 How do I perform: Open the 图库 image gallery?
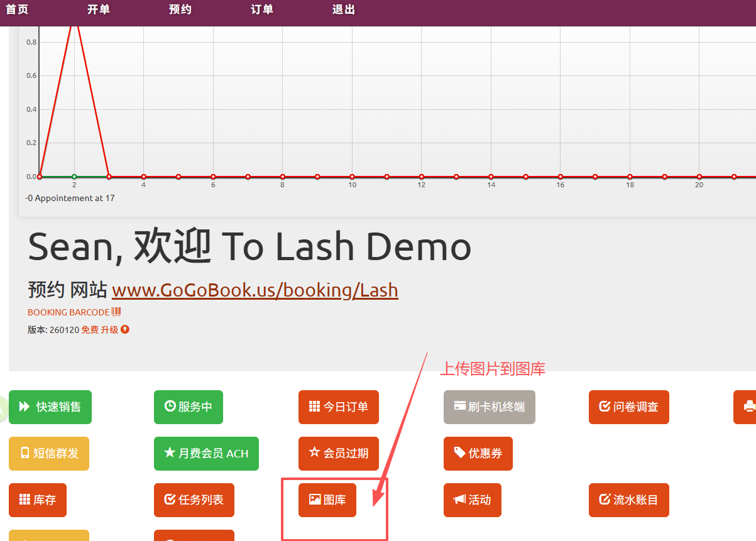pyautogui.click(x=327, y=500)
